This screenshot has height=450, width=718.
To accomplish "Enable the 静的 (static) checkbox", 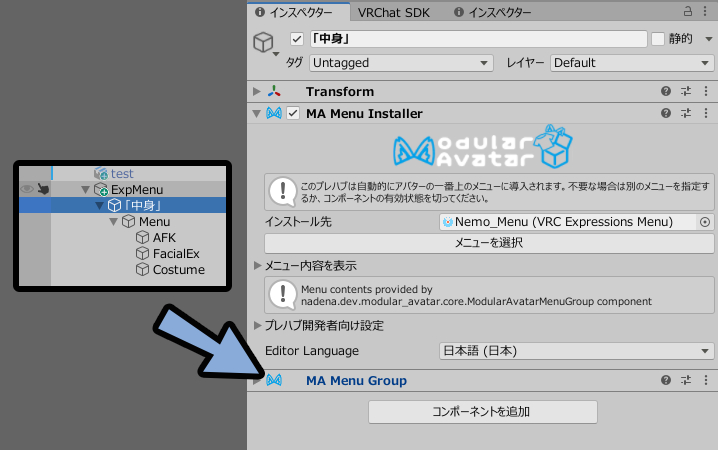I will coord(658,39).
